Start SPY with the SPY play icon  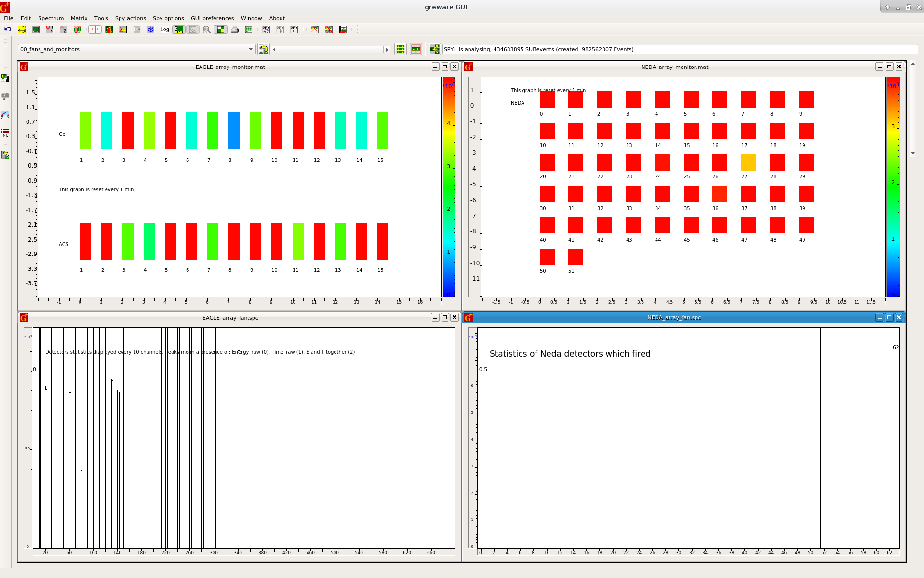[280, 29]
